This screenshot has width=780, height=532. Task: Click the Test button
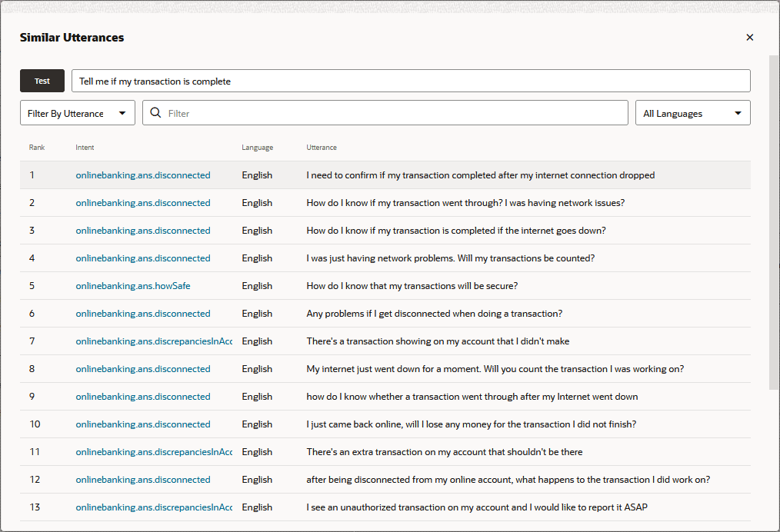coord(42,81)
